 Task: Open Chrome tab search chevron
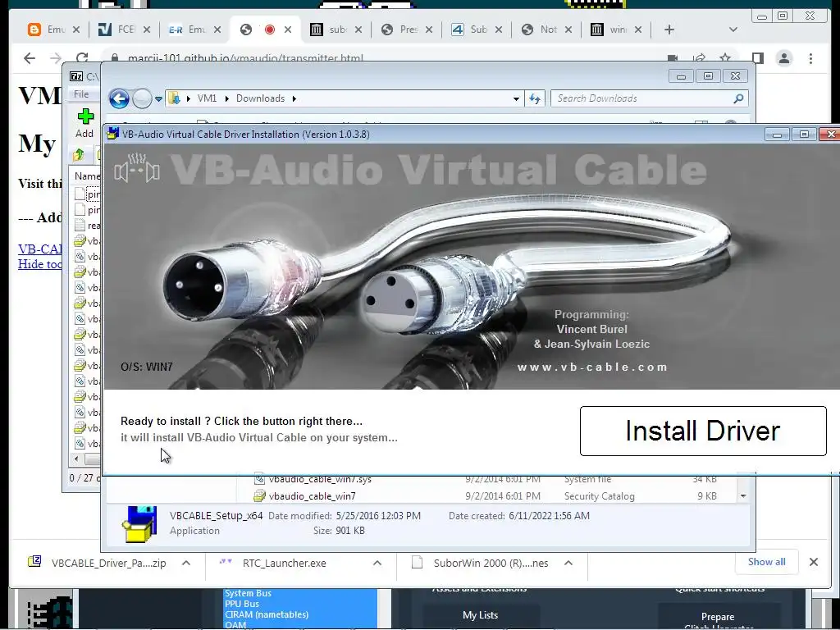[x=733, y=30]
